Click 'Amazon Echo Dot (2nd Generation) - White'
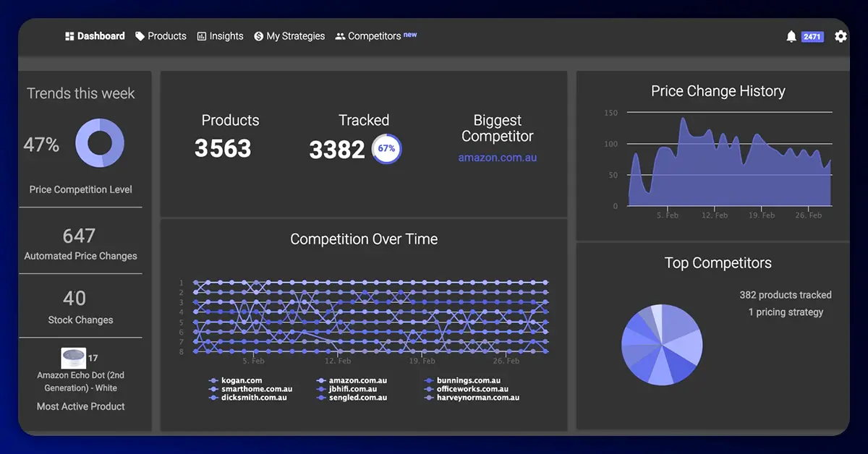The width and height of the screenshot is (868, 454). point(81,382)
